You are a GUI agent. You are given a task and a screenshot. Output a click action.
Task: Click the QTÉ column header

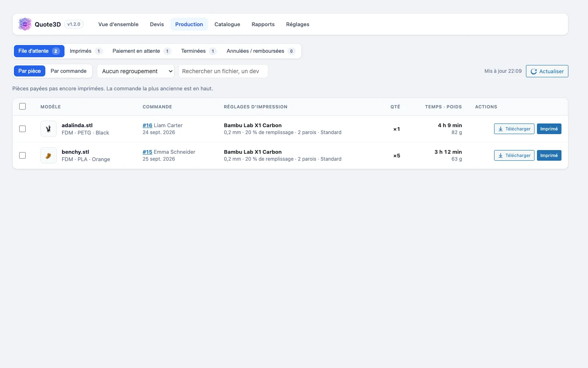(395, 107)
